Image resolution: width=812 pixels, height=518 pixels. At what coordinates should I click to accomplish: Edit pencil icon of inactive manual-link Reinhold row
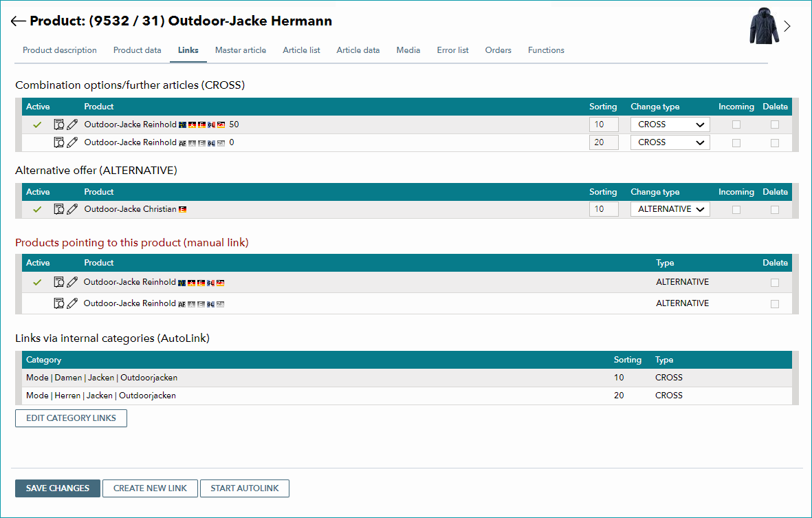[72, 303]
